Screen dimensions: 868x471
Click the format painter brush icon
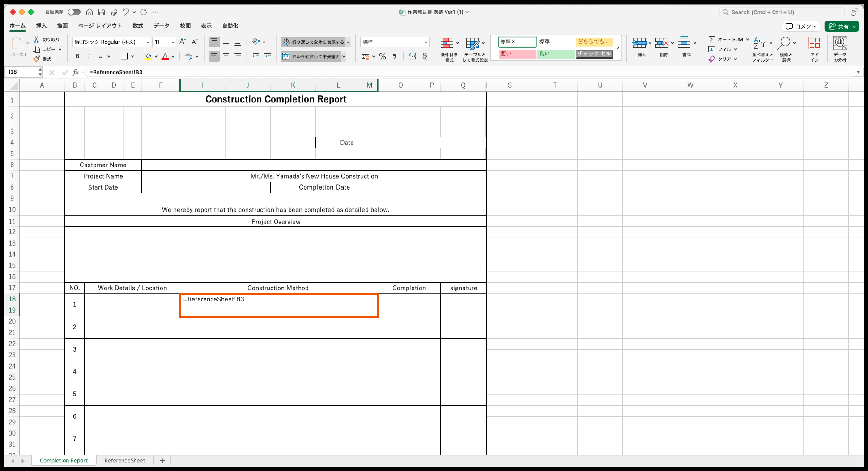tap(36, 59)
